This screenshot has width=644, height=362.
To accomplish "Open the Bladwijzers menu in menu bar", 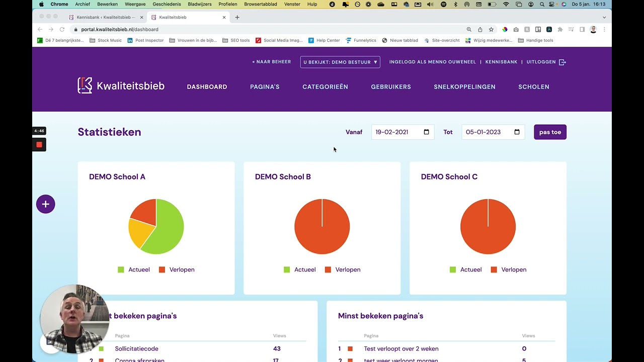I will tap(200, 4).
